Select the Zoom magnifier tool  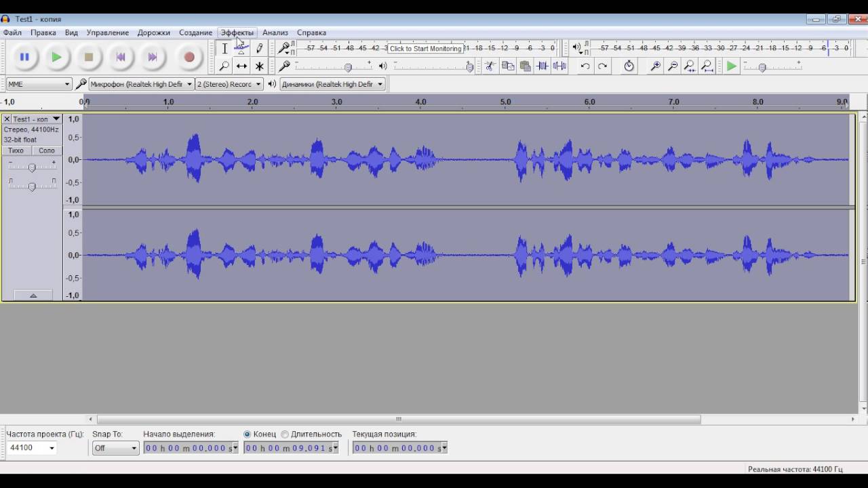[x=224, y=66]
